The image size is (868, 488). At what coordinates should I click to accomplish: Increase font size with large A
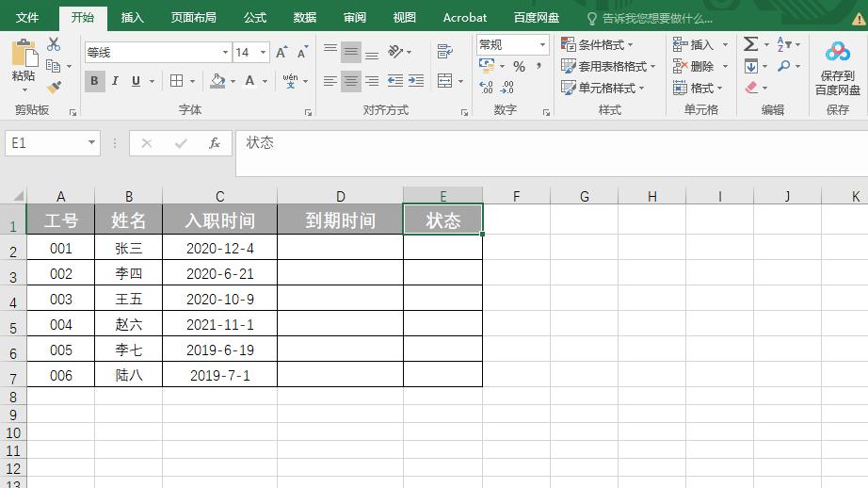coord(281,52)
